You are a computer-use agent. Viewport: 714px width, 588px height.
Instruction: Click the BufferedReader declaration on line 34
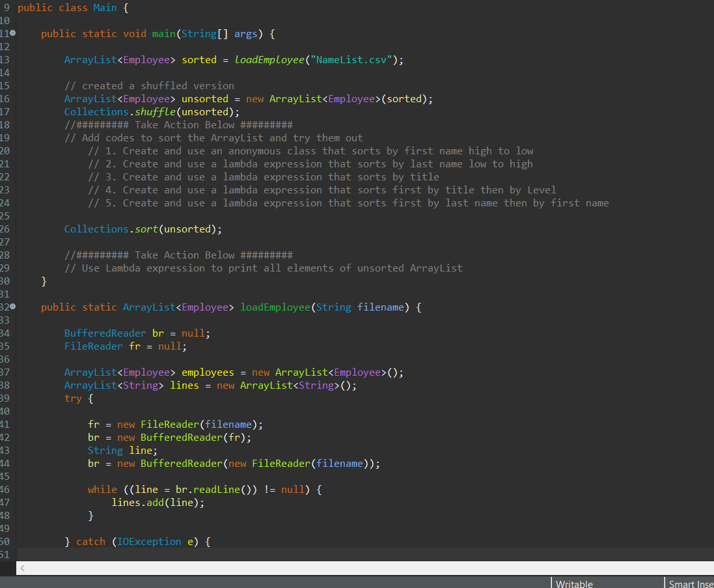point(104,333)
